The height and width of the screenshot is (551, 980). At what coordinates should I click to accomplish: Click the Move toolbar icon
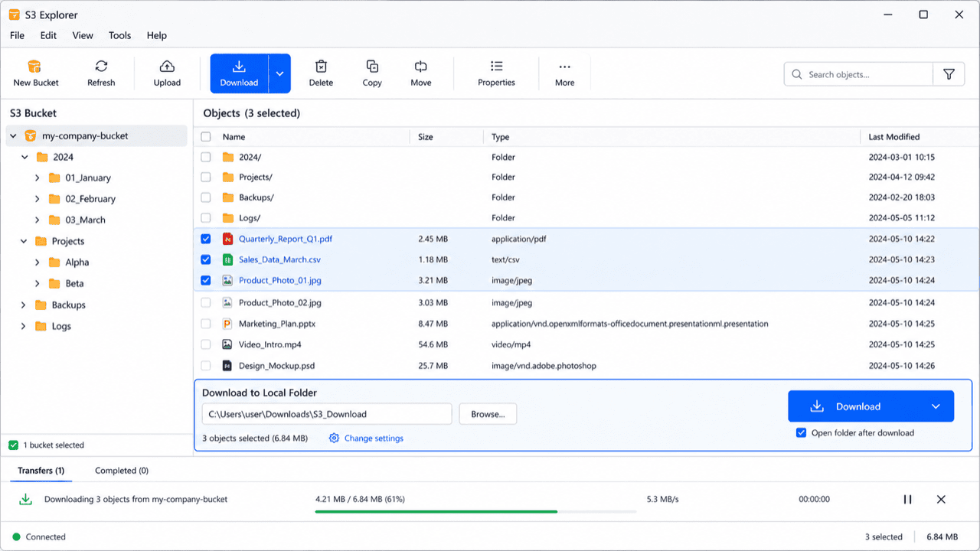(421, 67)
